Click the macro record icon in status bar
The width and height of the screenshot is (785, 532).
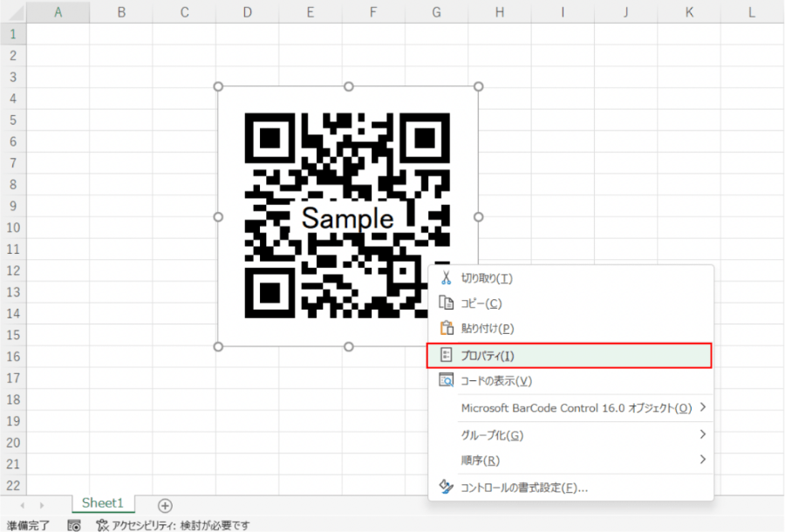[74, 526]
